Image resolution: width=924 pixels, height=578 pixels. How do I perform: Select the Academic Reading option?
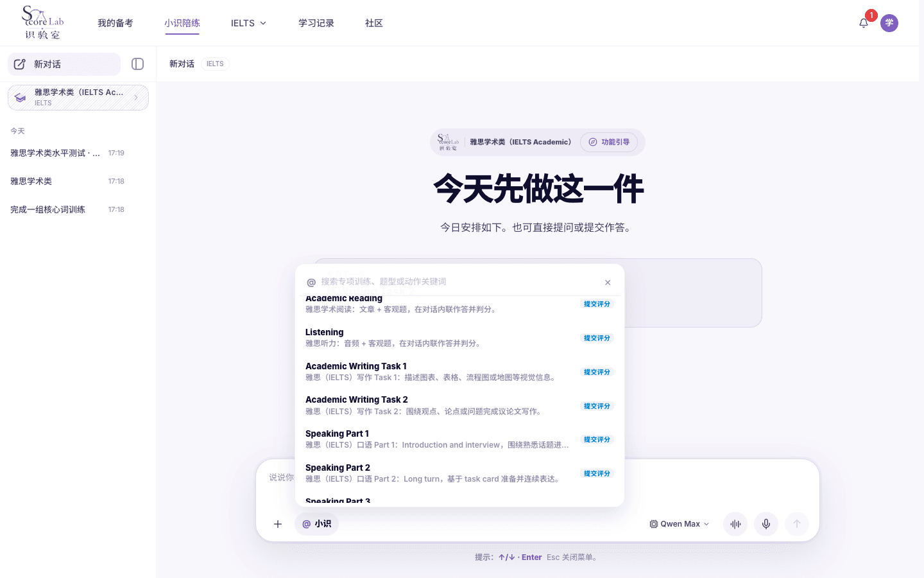click(459, 306)
